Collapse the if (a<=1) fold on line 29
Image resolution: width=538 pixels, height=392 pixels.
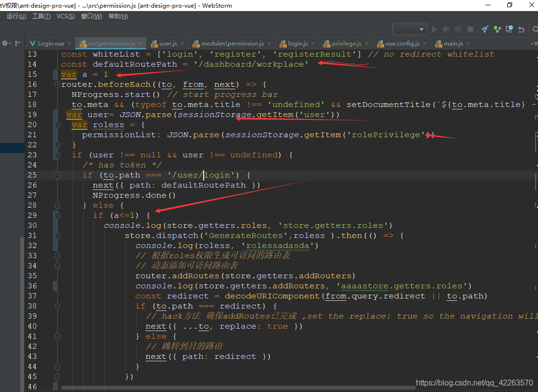click(x=57, y=215)
